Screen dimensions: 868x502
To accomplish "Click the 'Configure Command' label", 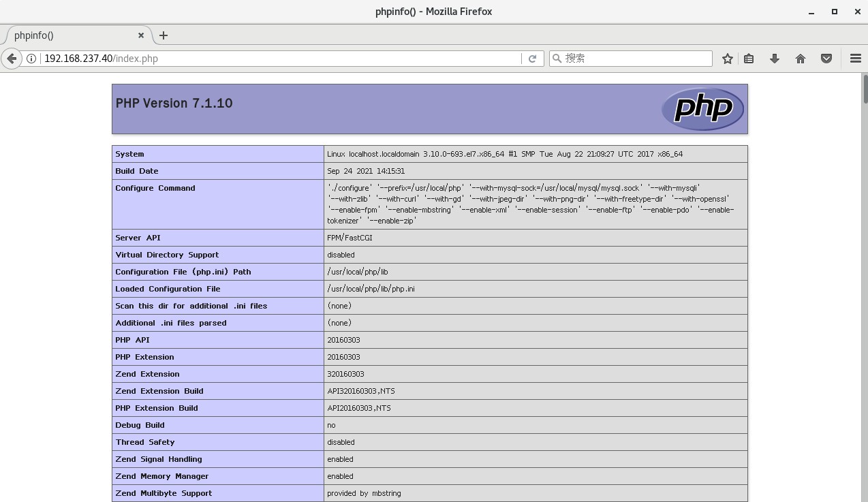I will tap(155, 188).
